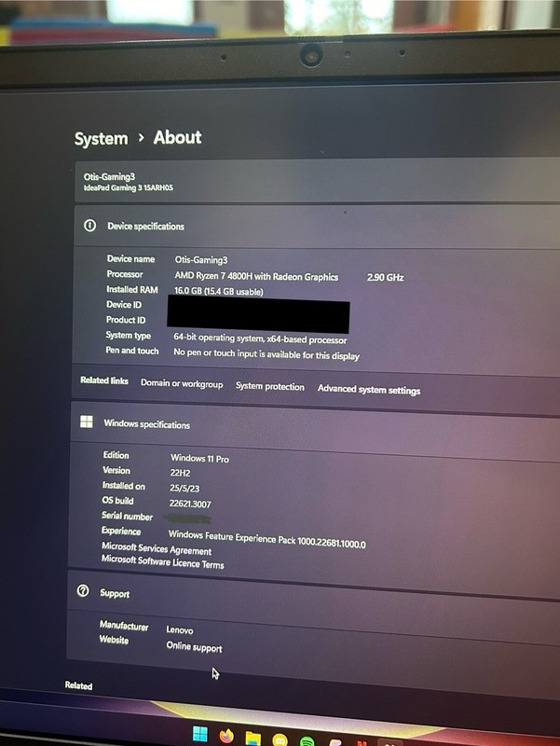Open the Online support link
Viewport: 560px width, 746px height.
click(194, 646)
